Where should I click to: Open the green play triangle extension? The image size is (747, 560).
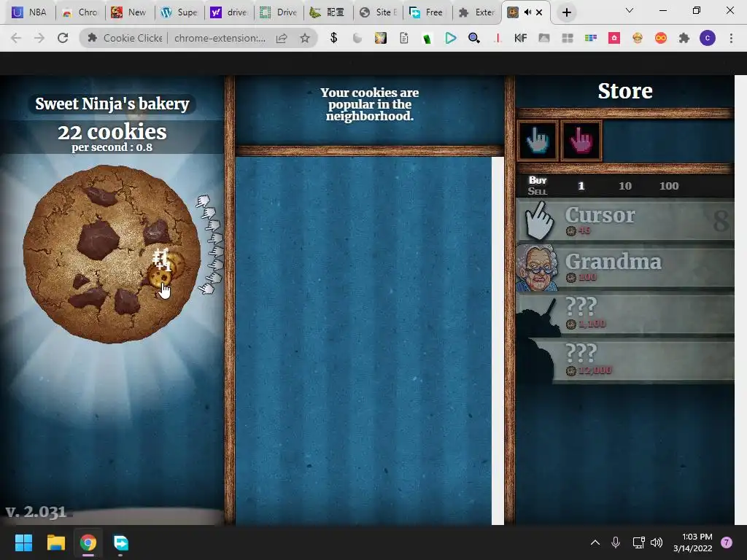point(450,38)
